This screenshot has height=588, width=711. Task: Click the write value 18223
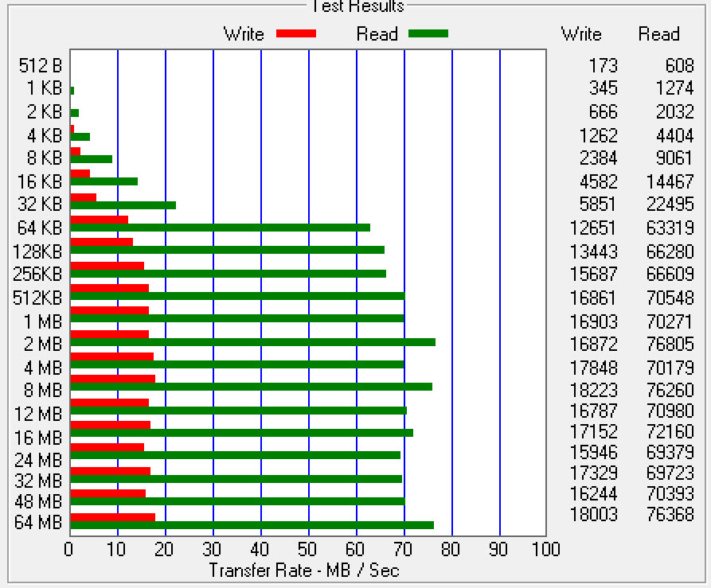[x=593, y=390]
